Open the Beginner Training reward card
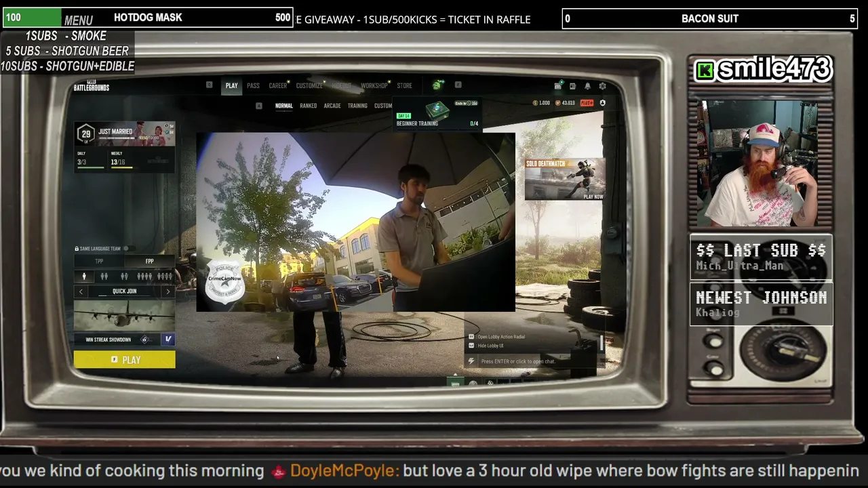This screenshot has width=868, height=488. [x=438, y=114]
